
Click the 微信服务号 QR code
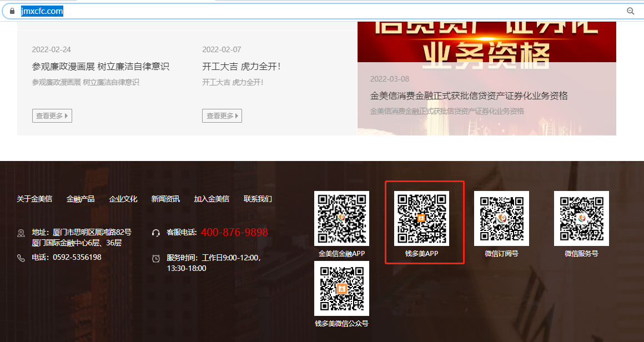[x=581, y=218]
